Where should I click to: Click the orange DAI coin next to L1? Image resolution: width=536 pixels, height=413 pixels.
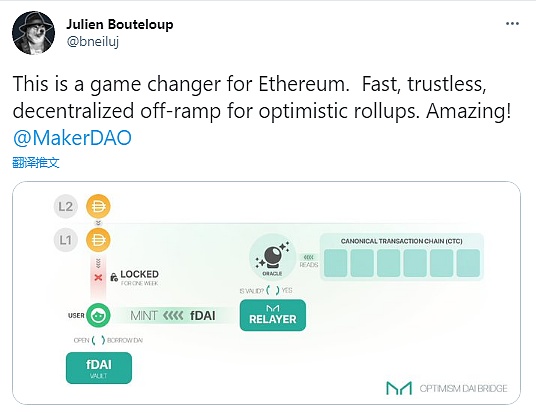pos(98,240)
